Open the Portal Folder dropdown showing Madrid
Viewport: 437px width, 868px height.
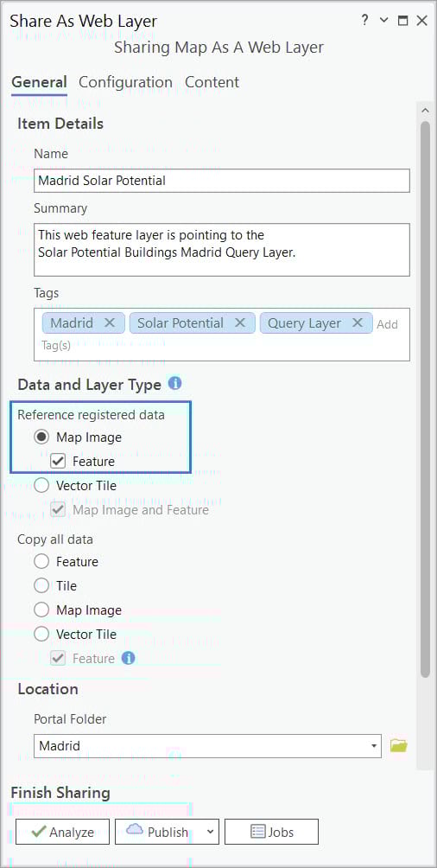[207, 745]
